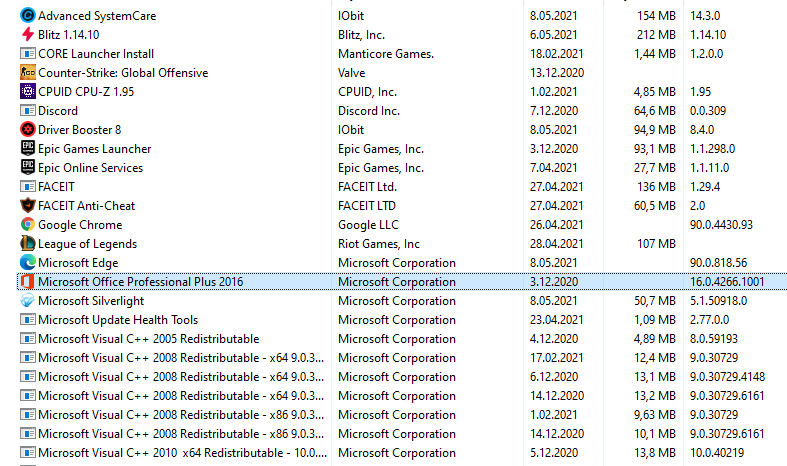Click the orange Microsoft Office icon
Image resolution: width=787 pixels, height=466 pixels.
(28, 282)
